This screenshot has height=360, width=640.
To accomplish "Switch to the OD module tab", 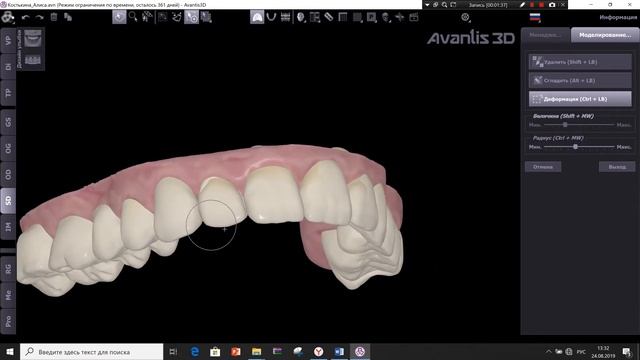I will [8, 175].
